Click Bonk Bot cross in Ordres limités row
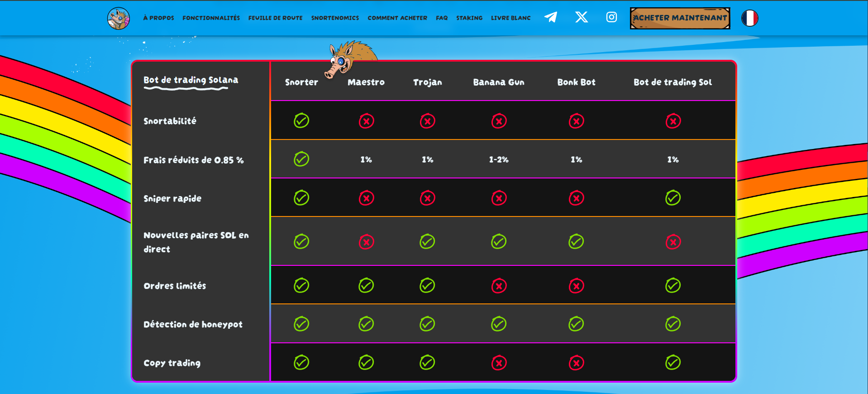 (576, 286)
